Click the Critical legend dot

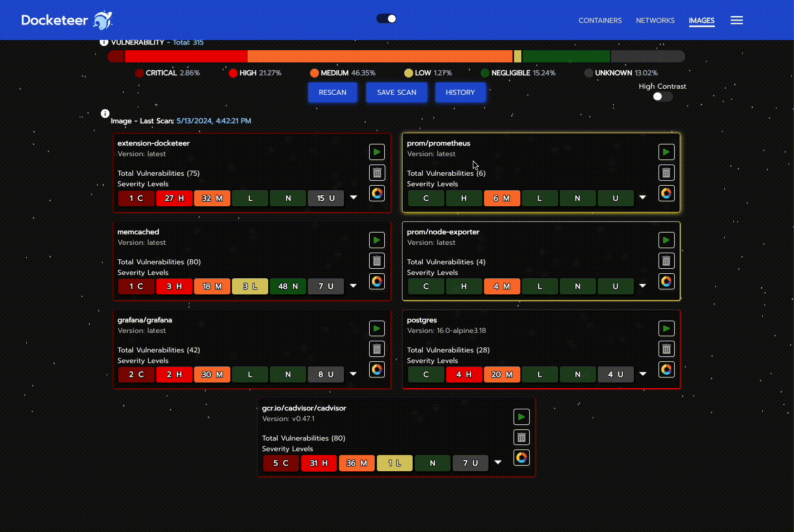click(139, 73)
